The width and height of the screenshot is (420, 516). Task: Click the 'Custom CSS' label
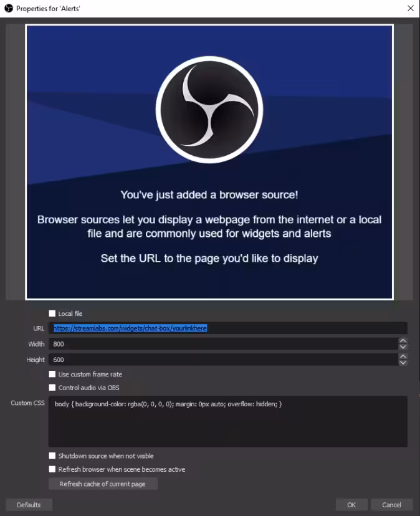click(27, 403)
